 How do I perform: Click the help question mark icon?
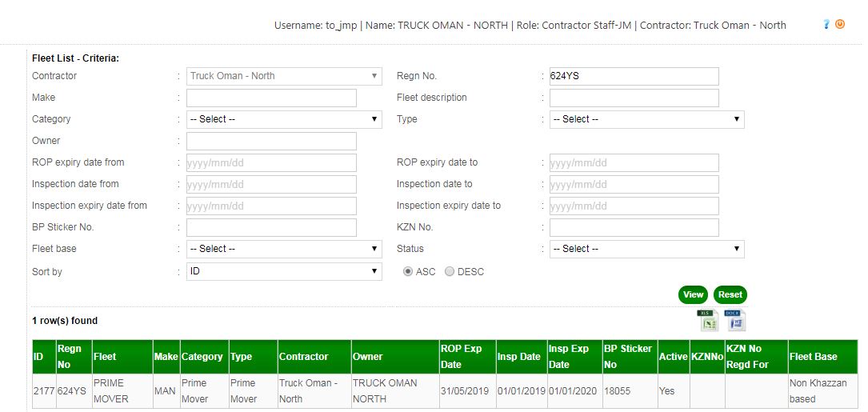pyautogui.click(x=826, y=25)
